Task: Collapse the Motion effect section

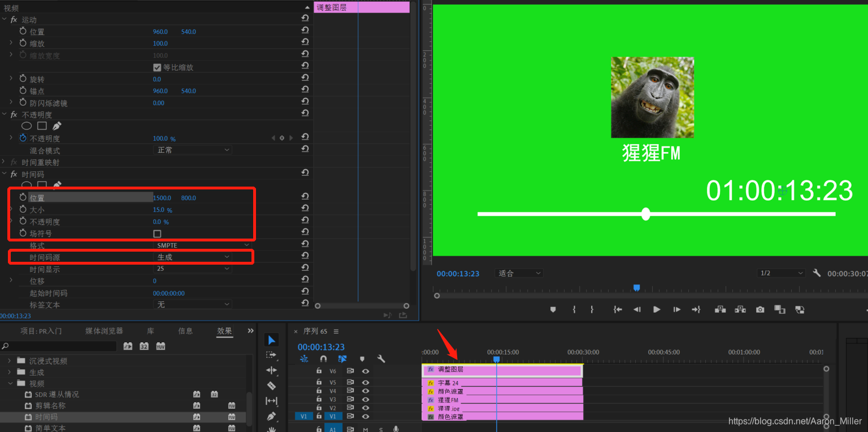Action: click(5, 19)
